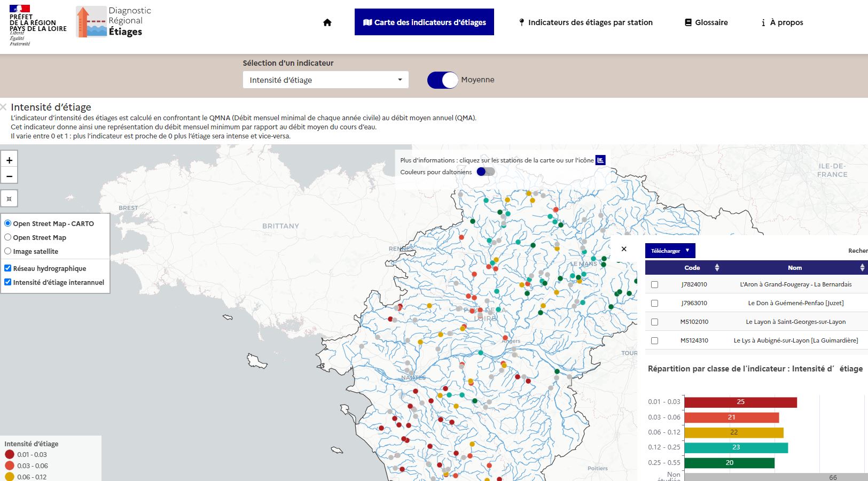
Task: Uncheck Réseau hydrographique layer
Action: (x=7, y=268)
